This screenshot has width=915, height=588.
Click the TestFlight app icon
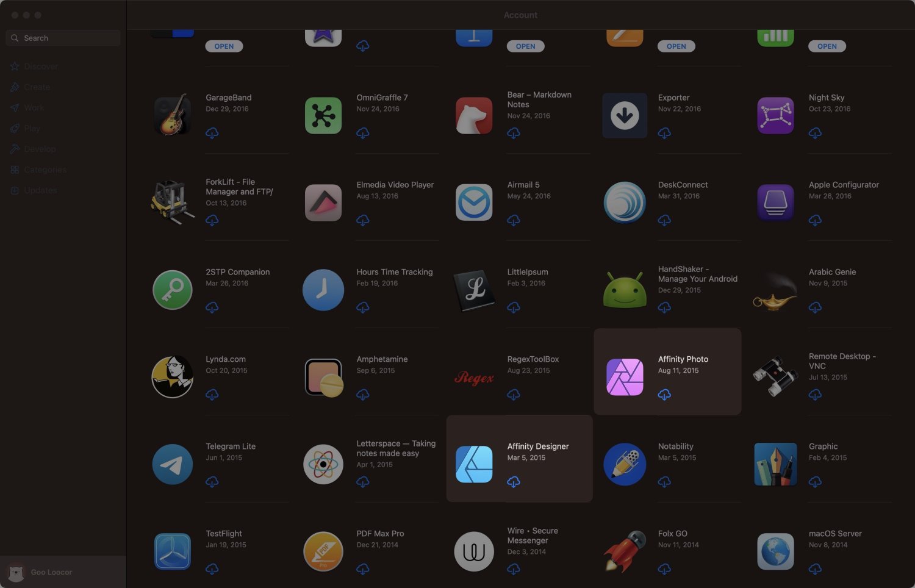172,551
